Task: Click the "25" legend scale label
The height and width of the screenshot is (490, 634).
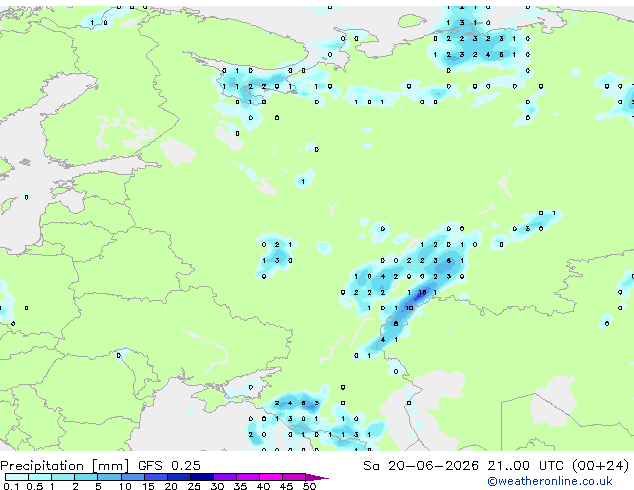Action: (x=194, y=486)
